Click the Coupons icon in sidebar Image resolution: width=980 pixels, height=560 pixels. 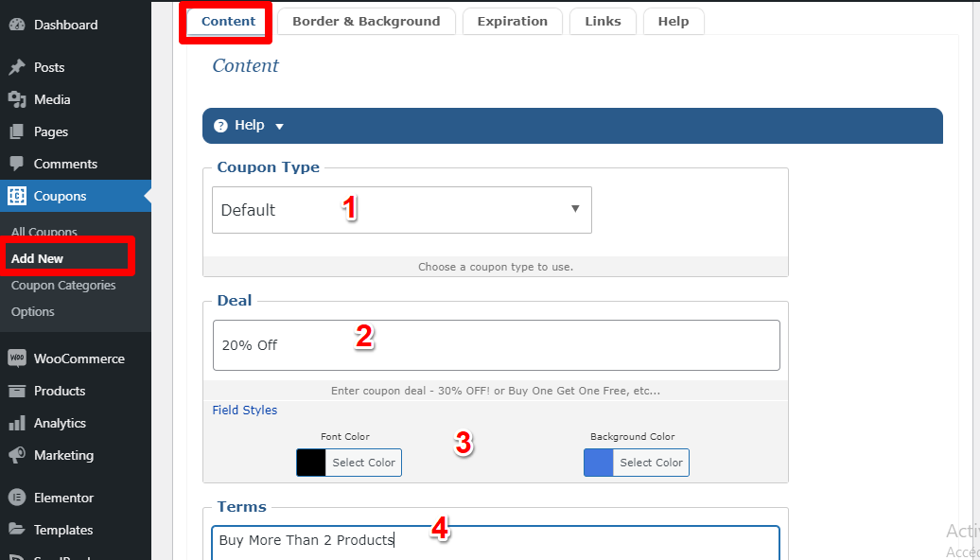[17, 196]
